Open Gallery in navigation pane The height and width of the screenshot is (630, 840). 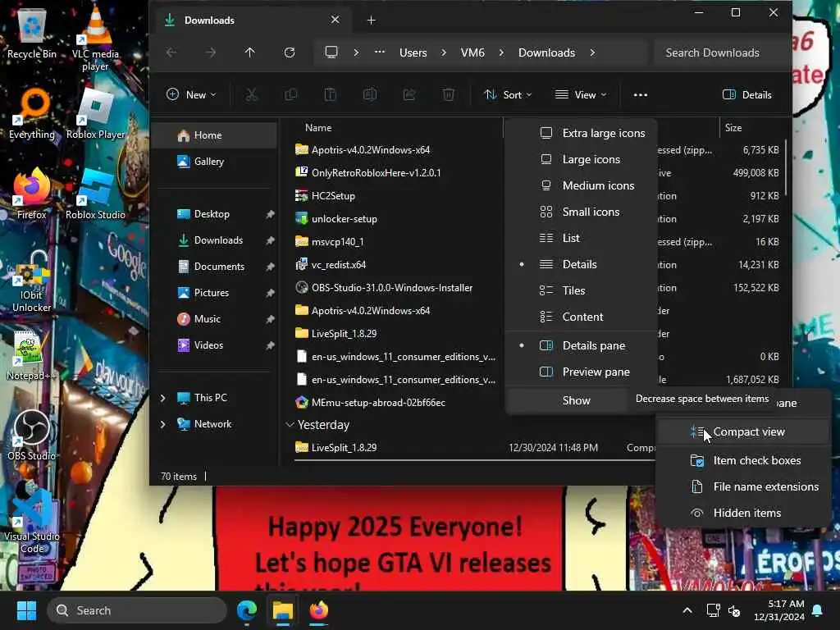pos(216,162)
